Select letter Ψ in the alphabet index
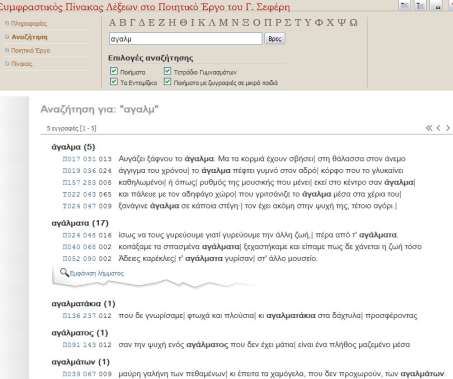 [x=341, y=23]
